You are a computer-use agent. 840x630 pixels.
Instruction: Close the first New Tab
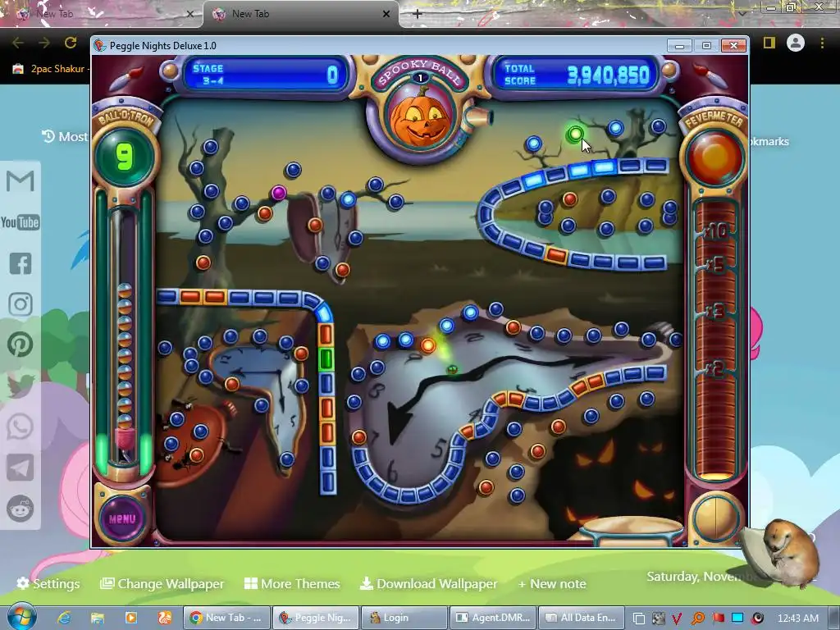(x=189, y=14)
